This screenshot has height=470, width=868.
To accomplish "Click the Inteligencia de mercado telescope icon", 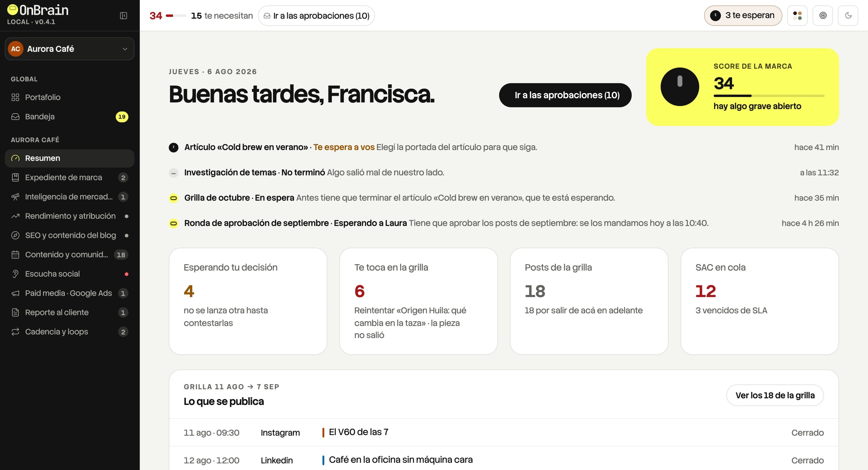I will (15, 197).
